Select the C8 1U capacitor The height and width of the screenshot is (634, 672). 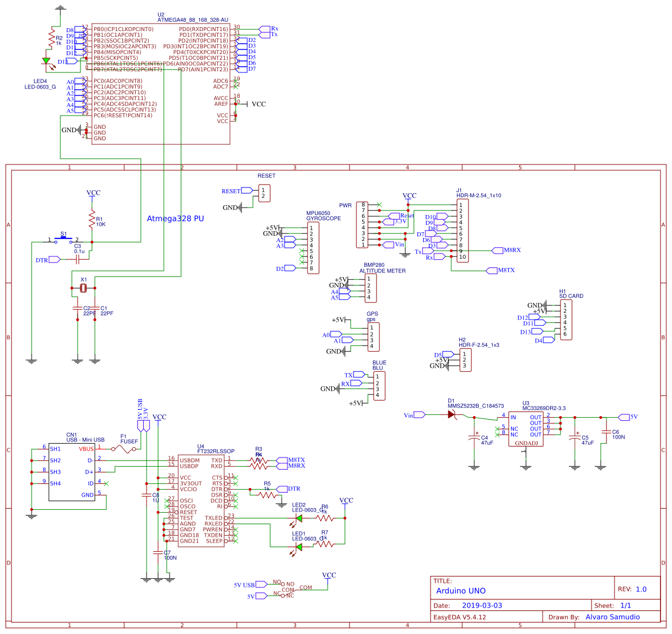click(x=147, y=495)
